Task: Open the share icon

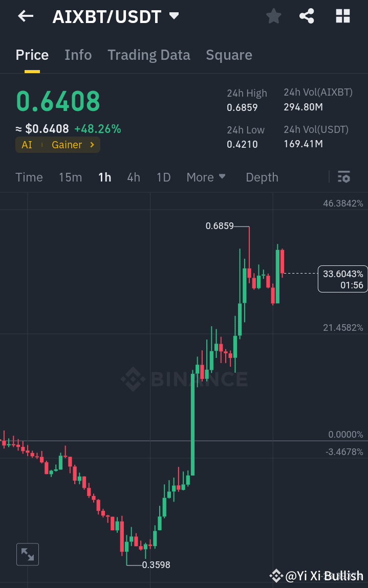Action: click(307, 16)
